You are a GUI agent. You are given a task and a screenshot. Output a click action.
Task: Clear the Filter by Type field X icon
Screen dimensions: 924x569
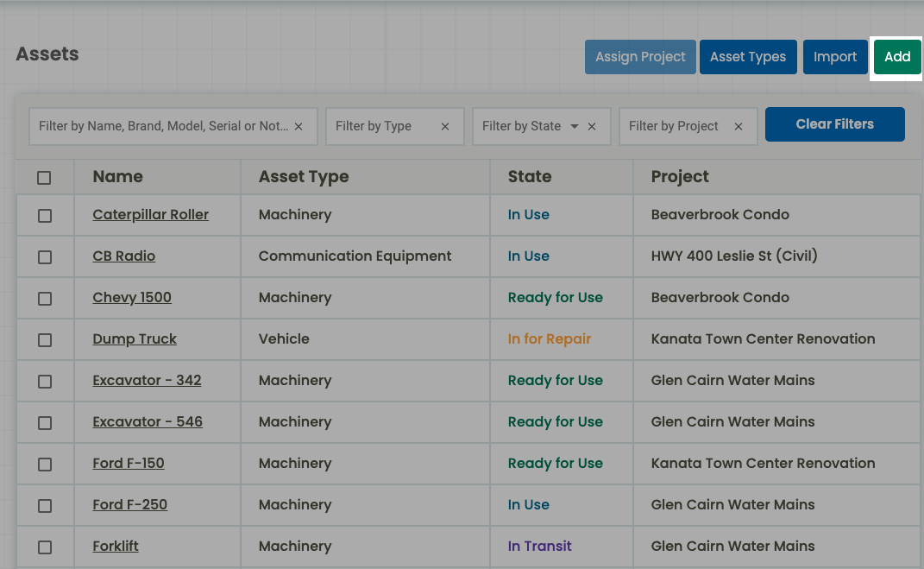[445, 126]
